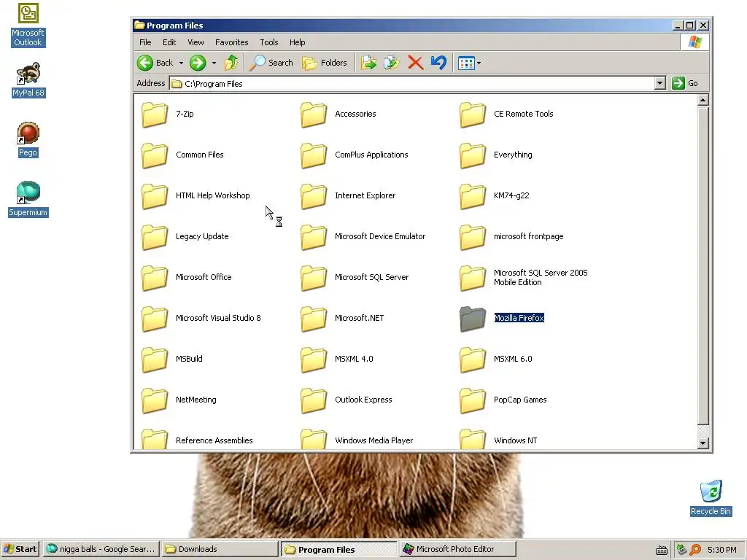The height and width of the screenshot is (560, 747).
Task: Select the Legacy Update folder icon
Action: pyautogui.click(x=155, y=237)
